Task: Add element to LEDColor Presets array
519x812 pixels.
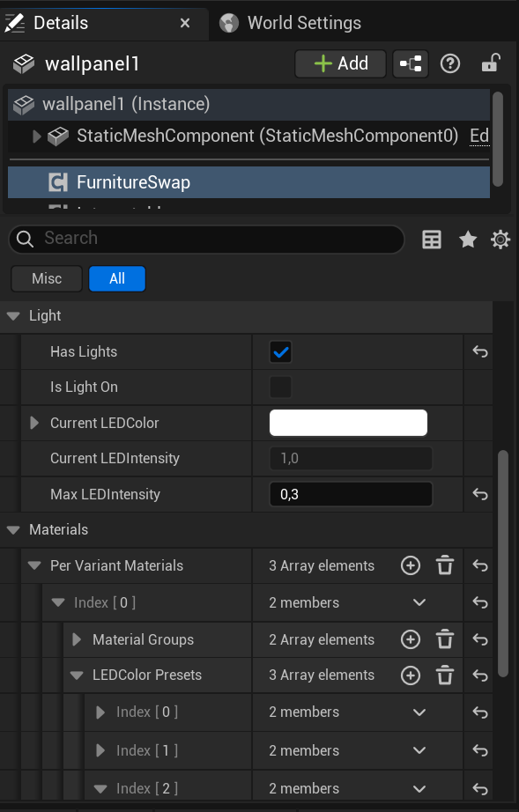Action: point(411,675)
